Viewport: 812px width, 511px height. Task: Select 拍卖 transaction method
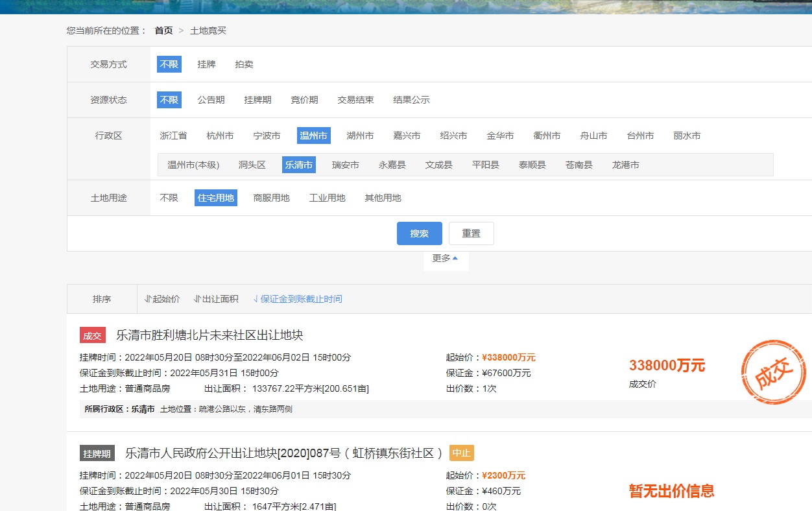pyautogui.click(x=244, y=64)
